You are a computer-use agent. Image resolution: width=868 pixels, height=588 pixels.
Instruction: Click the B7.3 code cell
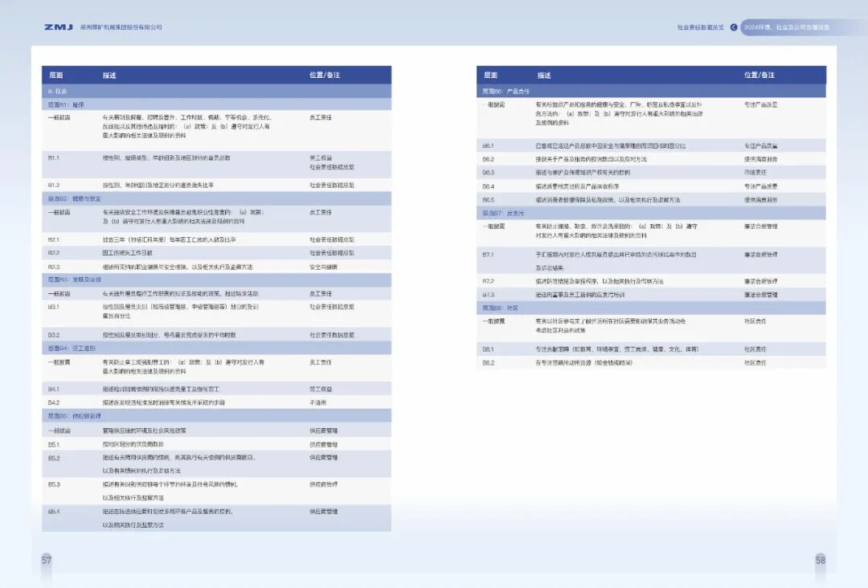[x=489, y=295]
